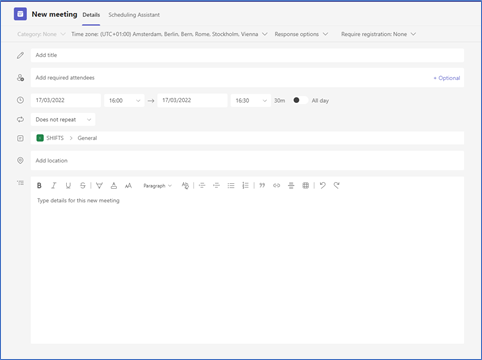482x360 pixels.
Task: Toggle bold formatting
Action: pyautogui.click(x=39, y=186)
